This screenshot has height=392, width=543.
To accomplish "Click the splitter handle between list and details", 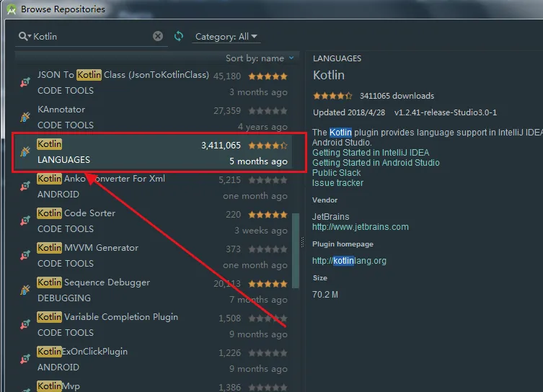I will point(302,242).
